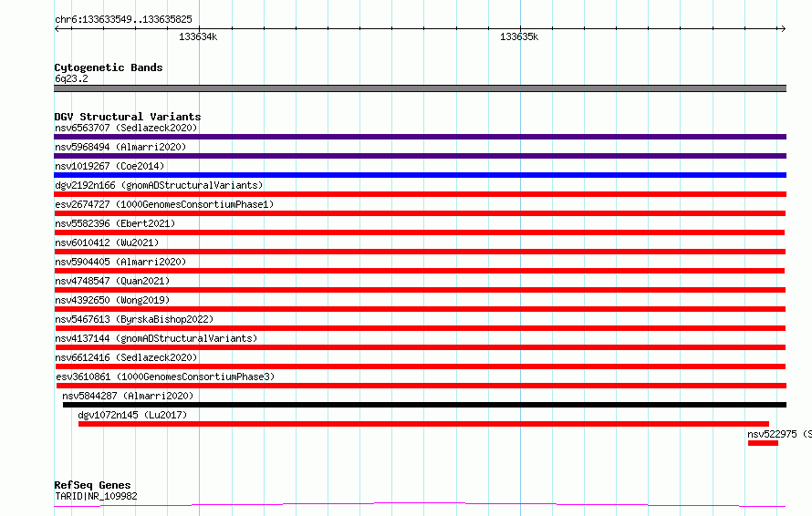
Task: Click the gray 6q23.2 cytogenetic band bar
Action: point(420,88)
